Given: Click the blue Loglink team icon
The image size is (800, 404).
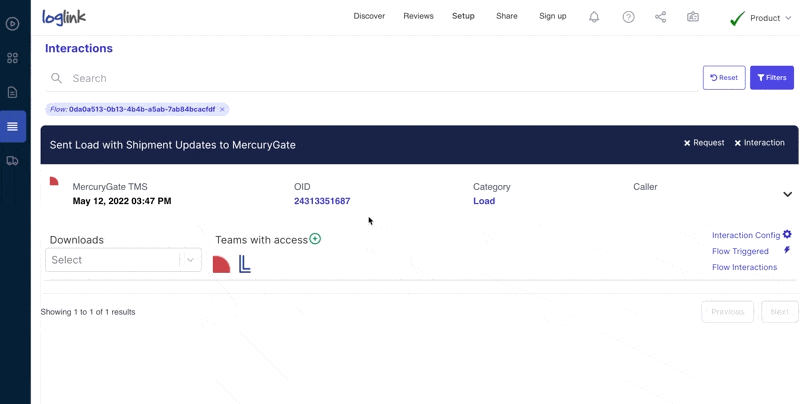Looking at the screenshot, I should click(x=245, y=264).
